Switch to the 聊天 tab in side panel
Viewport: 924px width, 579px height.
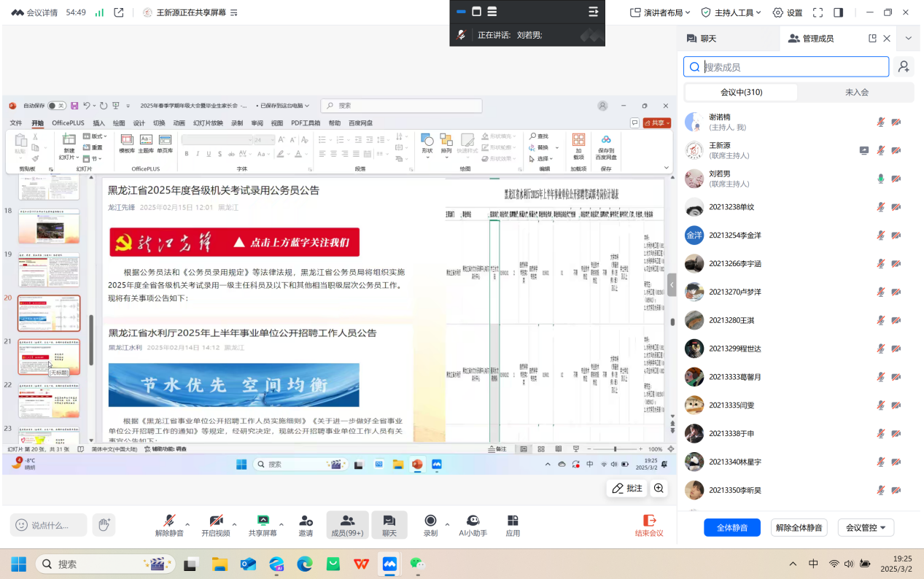(702, 39)
